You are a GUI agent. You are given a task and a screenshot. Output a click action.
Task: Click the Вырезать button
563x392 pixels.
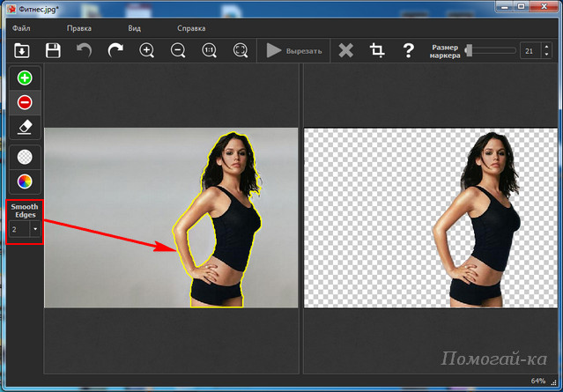click(293, 50)
